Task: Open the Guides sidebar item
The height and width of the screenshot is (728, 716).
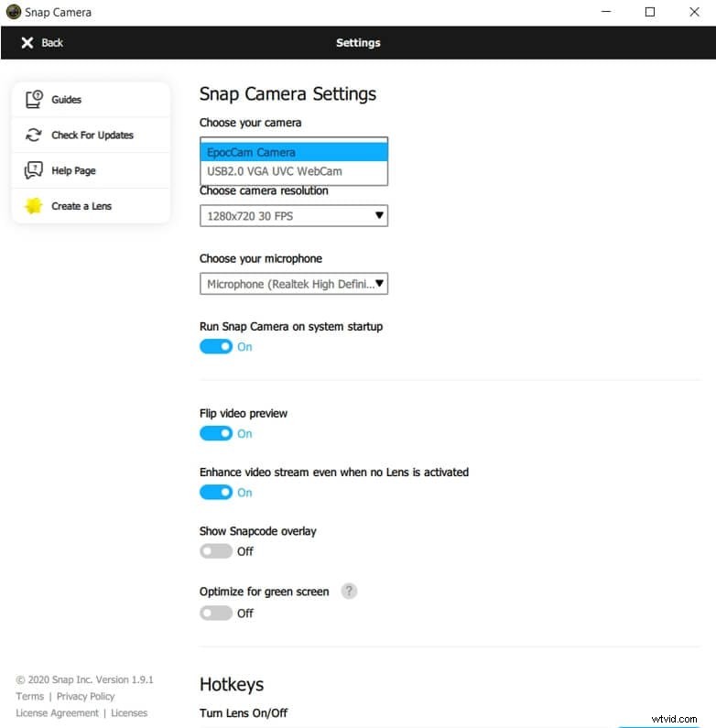Action: click(91, 100)
